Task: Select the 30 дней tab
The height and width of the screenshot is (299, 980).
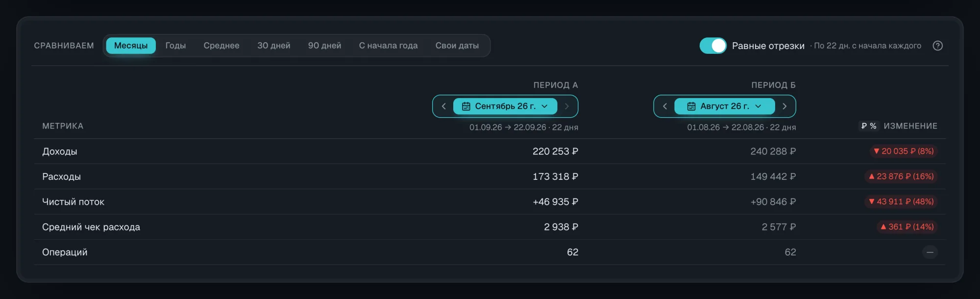Action: (x=274, y=46)
